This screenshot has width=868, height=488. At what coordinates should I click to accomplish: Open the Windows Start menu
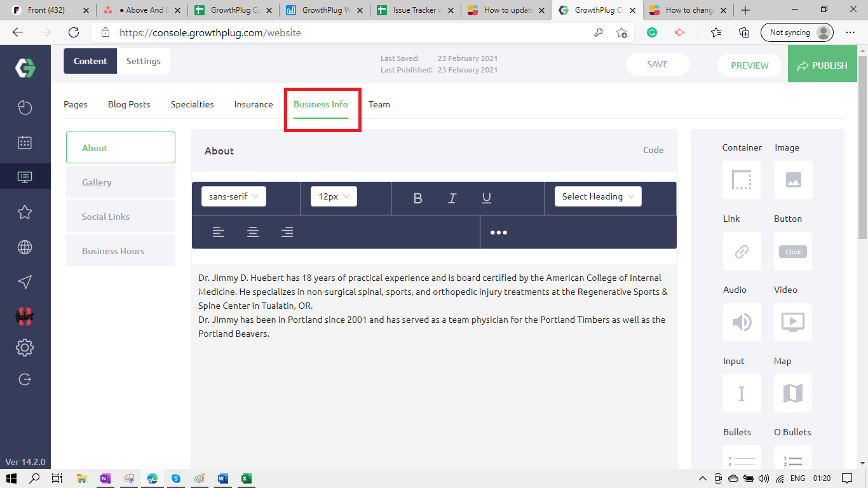11,478
